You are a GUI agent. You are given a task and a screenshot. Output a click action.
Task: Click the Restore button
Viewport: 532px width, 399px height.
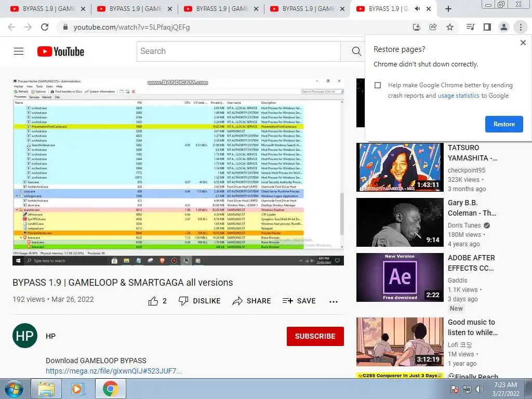504,124
